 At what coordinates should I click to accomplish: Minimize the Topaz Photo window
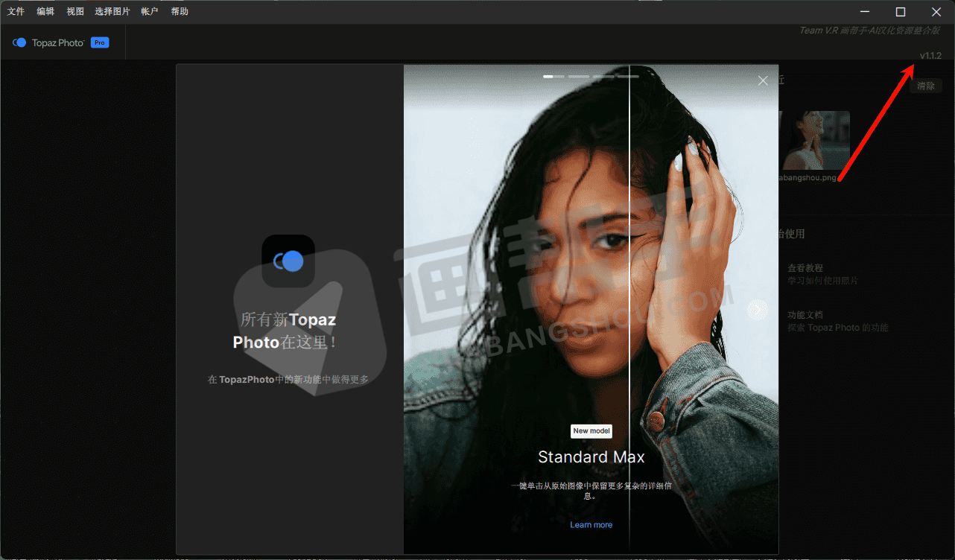[864, 12]
